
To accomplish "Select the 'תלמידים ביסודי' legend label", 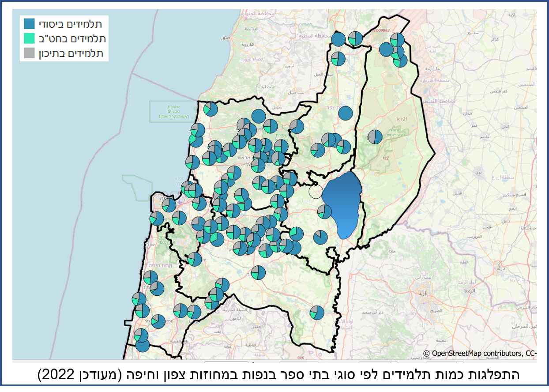I will [x=70, y=24].
